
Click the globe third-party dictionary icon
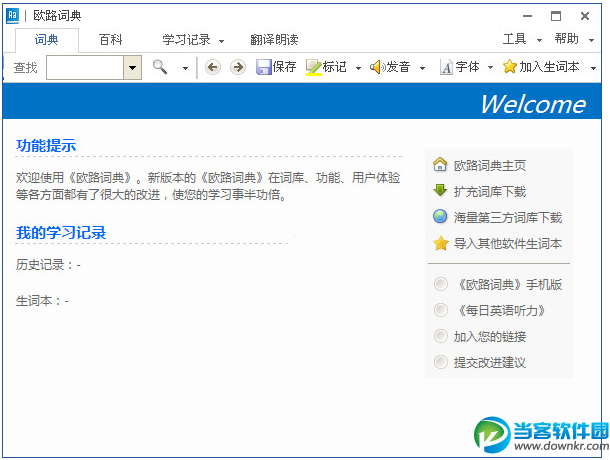point(440,216)
